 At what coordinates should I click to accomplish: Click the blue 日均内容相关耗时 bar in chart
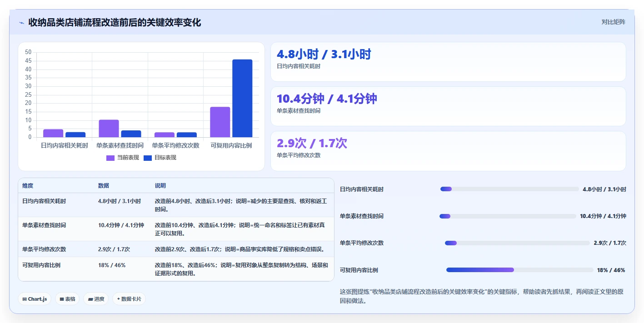(75, 134)
